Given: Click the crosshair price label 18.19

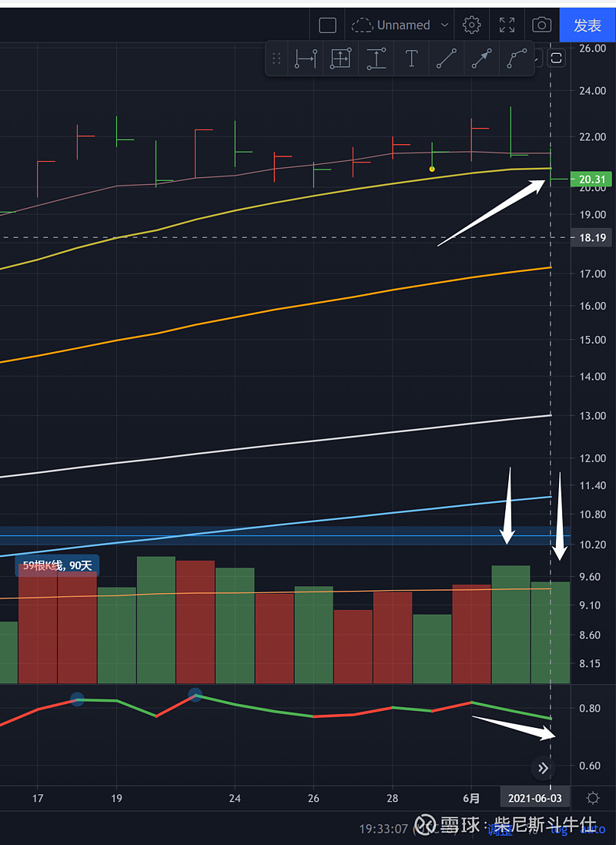Looking at the screenshot, I should (592, 238).
